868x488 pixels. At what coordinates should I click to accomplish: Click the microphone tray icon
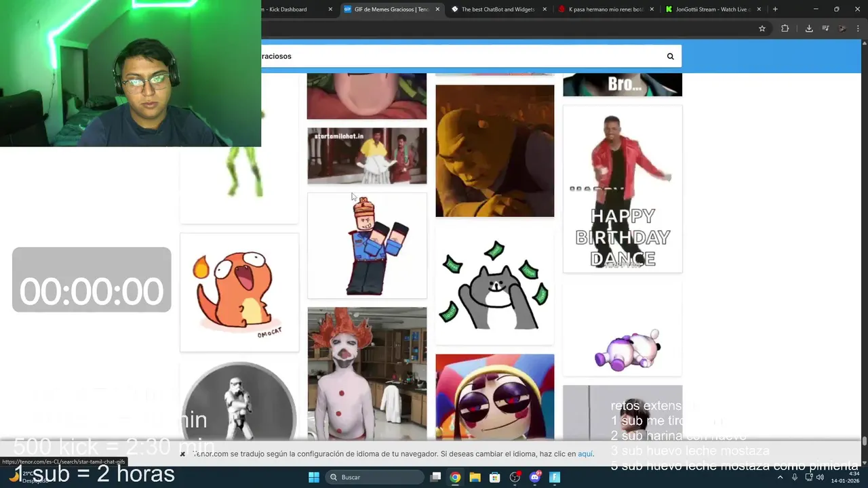(794, 477)
